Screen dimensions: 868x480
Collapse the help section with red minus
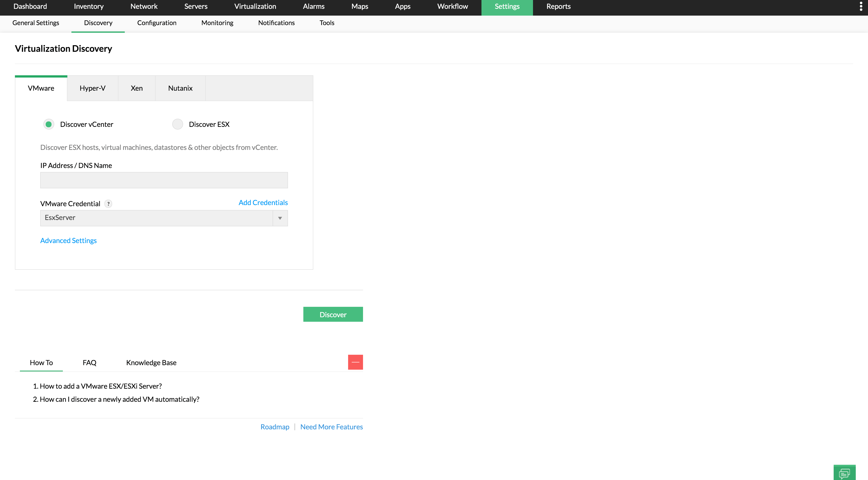[355, 362]
